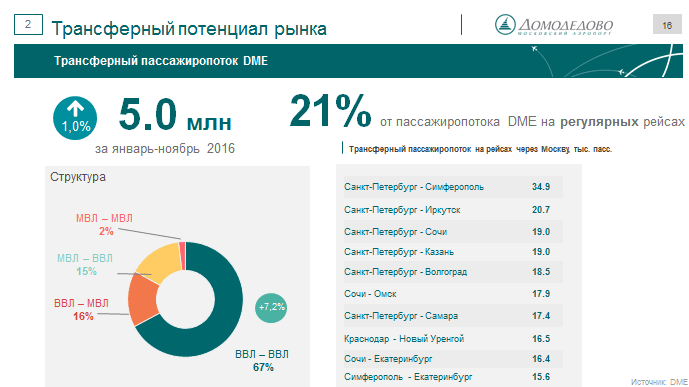The width and height of the screenshot is (689, 387).
Task: Select the thin red МВЛ – МВЛ donut segment
Action: [182, 255]
